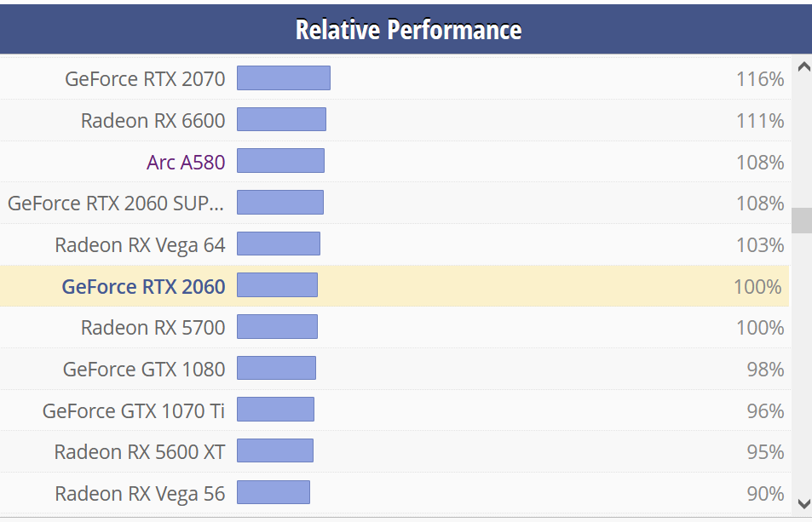Click the scrollbar down arrow
This screenshot has height=522, width=812.
click(803, 503)
